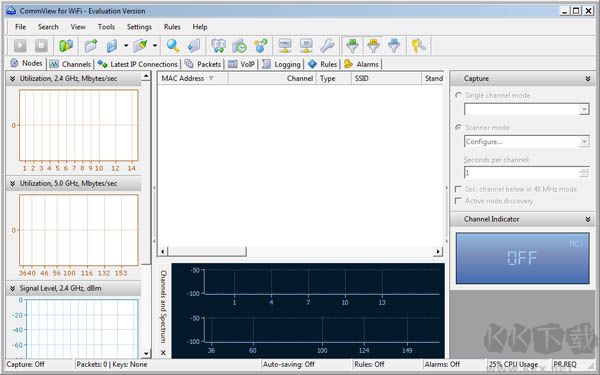Click the green map icon in toolbar

pyautogui.click(x=66, y=46)
